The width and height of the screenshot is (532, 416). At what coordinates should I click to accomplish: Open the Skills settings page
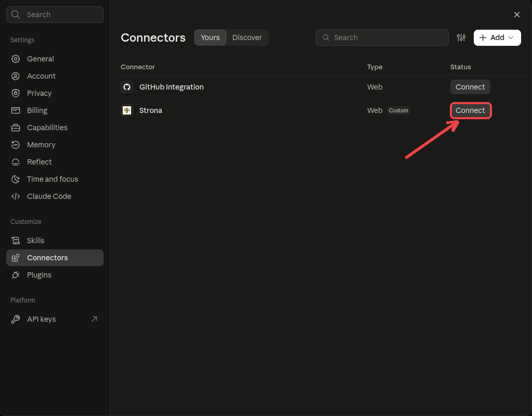[x=55, y=241]
